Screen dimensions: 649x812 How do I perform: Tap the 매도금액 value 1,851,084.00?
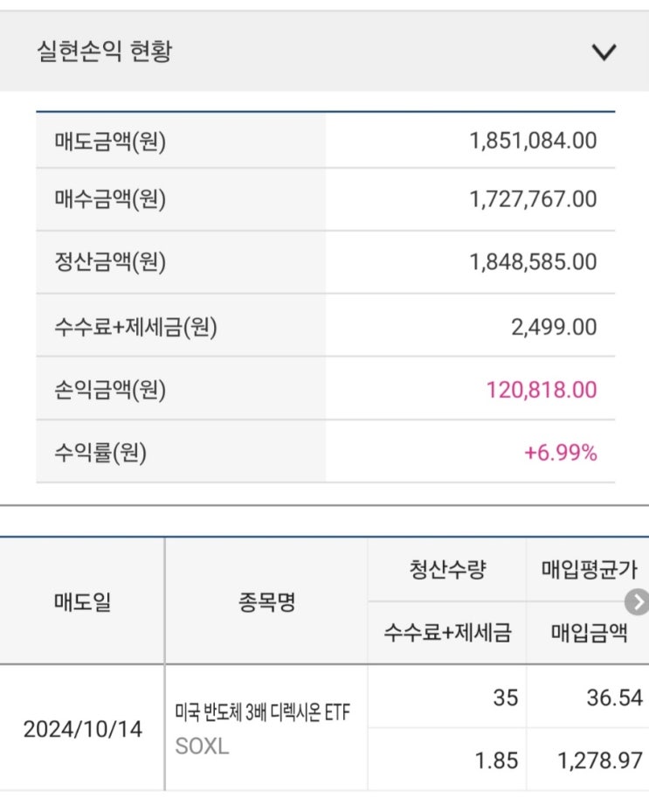(533, 141)
